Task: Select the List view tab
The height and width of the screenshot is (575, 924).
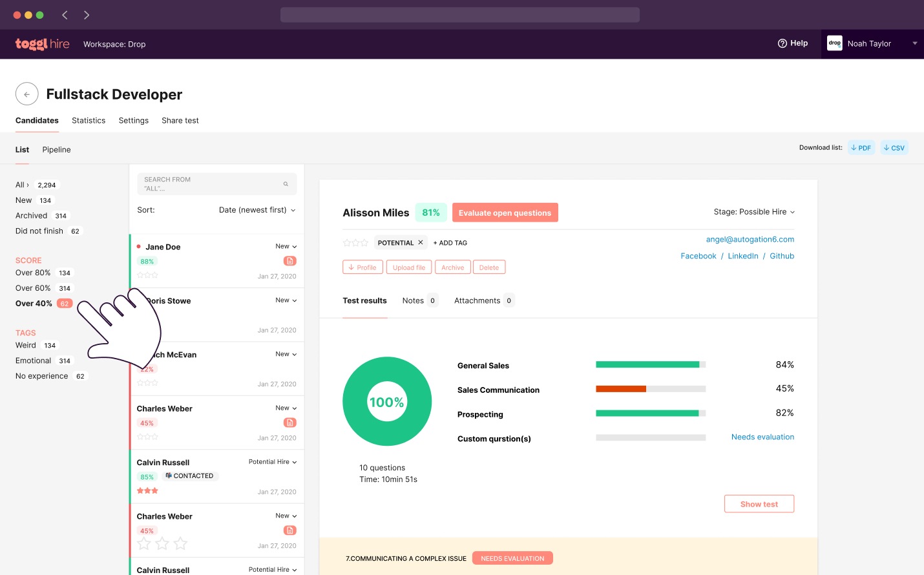Action: [x=22, y=149]
